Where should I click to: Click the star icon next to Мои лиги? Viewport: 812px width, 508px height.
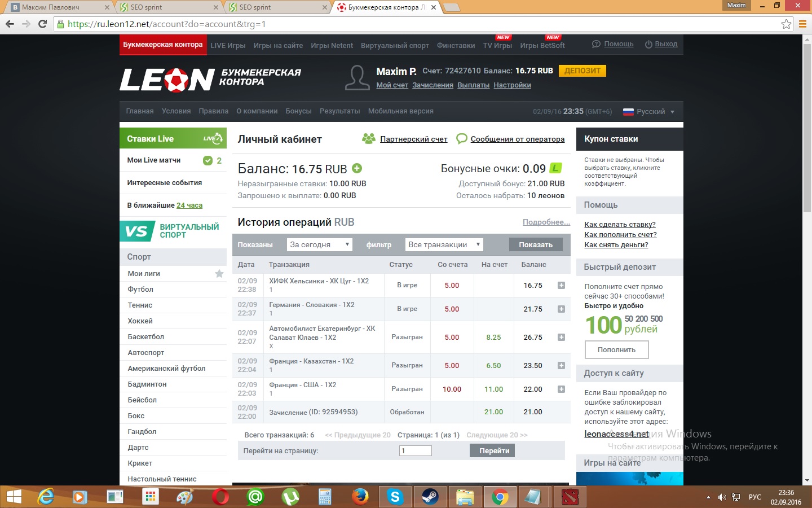219,274
